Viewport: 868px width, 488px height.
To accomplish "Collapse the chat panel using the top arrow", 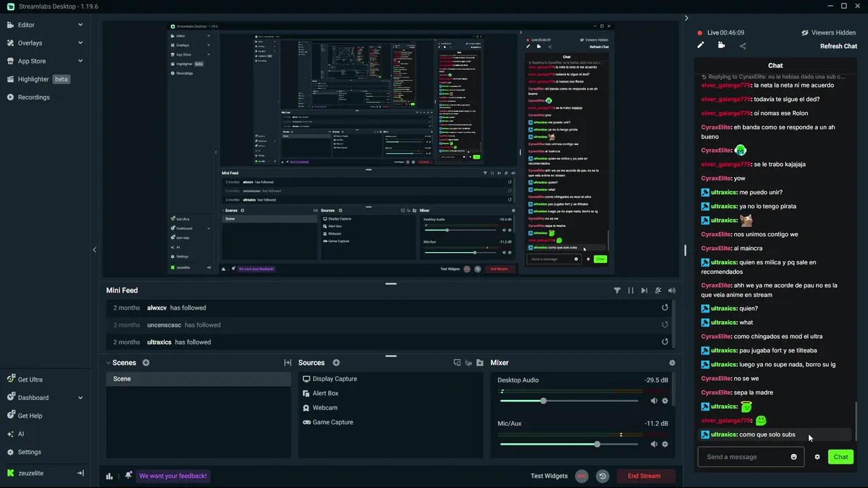I will 686,18.
